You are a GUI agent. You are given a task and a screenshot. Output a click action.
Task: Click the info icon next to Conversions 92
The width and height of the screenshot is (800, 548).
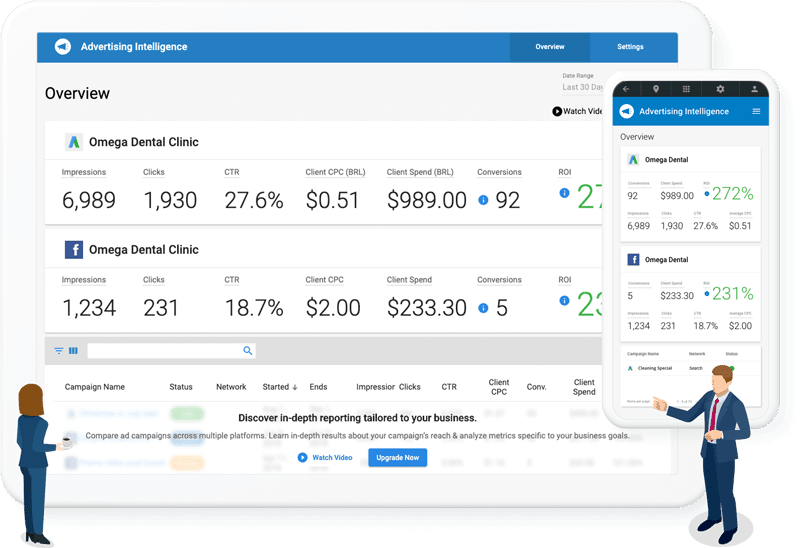point(483,200)
